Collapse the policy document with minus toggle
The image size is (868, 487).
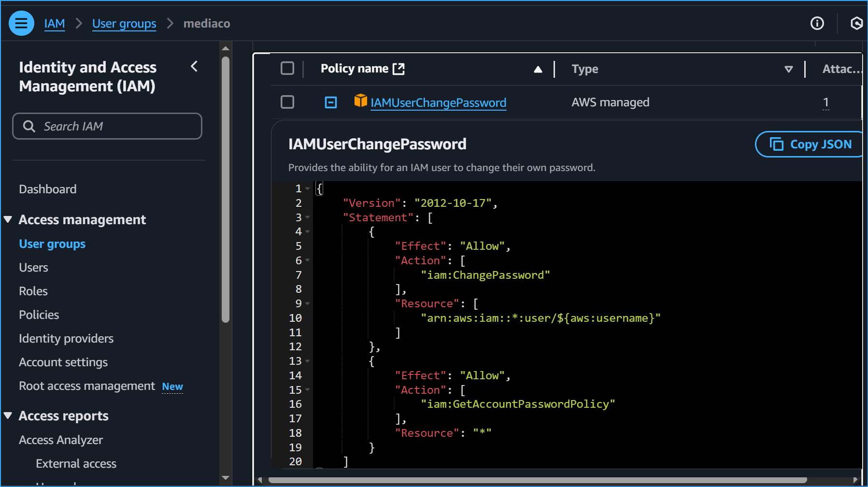330,102
